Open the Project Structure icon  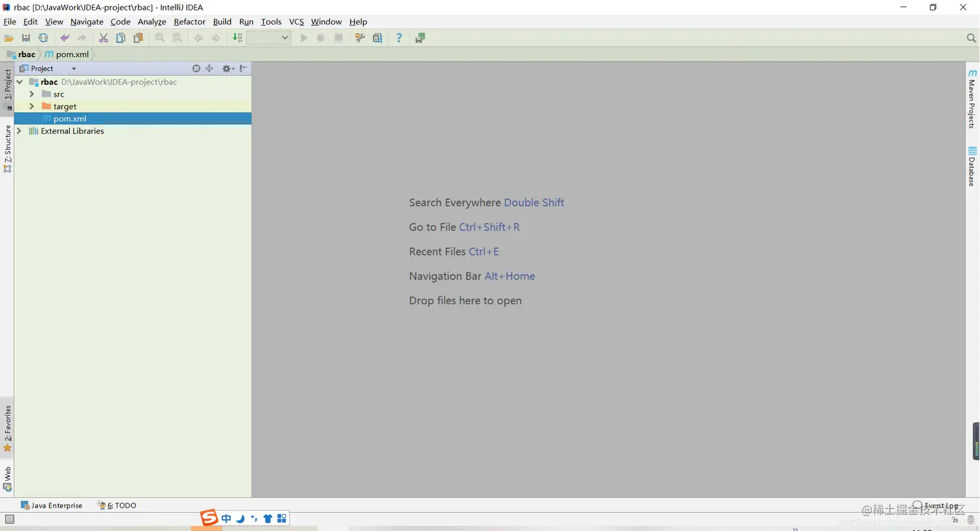pyautogui.click(x=377, y=38)
